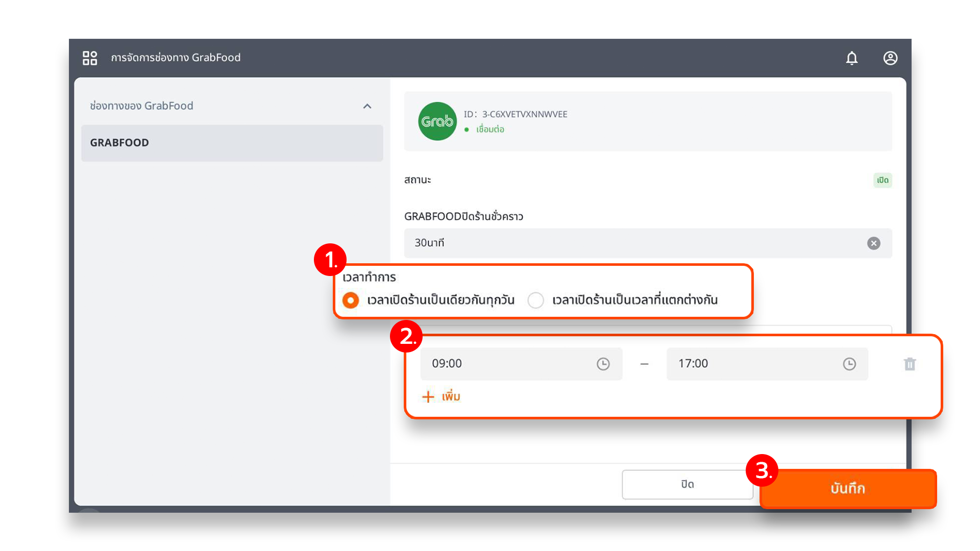
Task: Select same opening hours every day option
Action: point(351,300)
